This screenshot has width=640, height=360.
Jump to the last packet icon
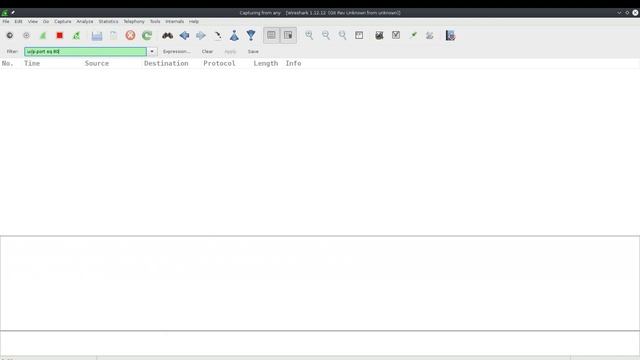(x=251, y=36)
